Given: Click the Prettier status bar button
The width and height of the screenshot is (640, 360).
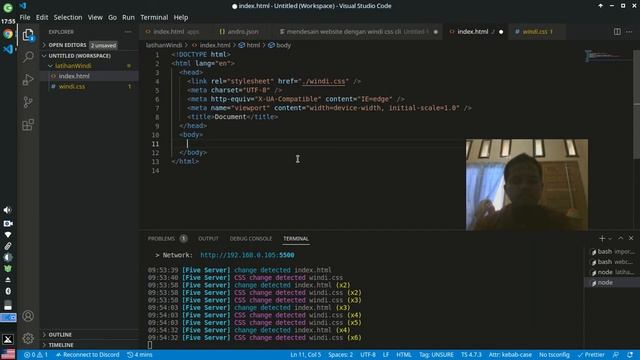Looking at the screenshot, I should [591, 355].
